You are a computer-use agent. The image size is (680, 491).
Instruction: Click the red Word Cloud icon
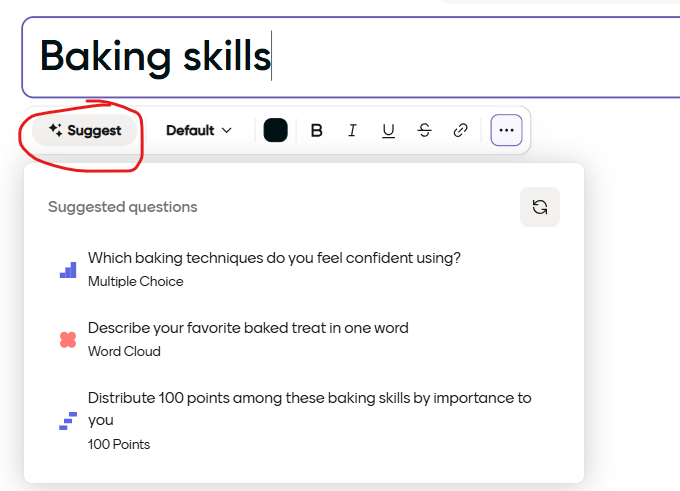68,340
